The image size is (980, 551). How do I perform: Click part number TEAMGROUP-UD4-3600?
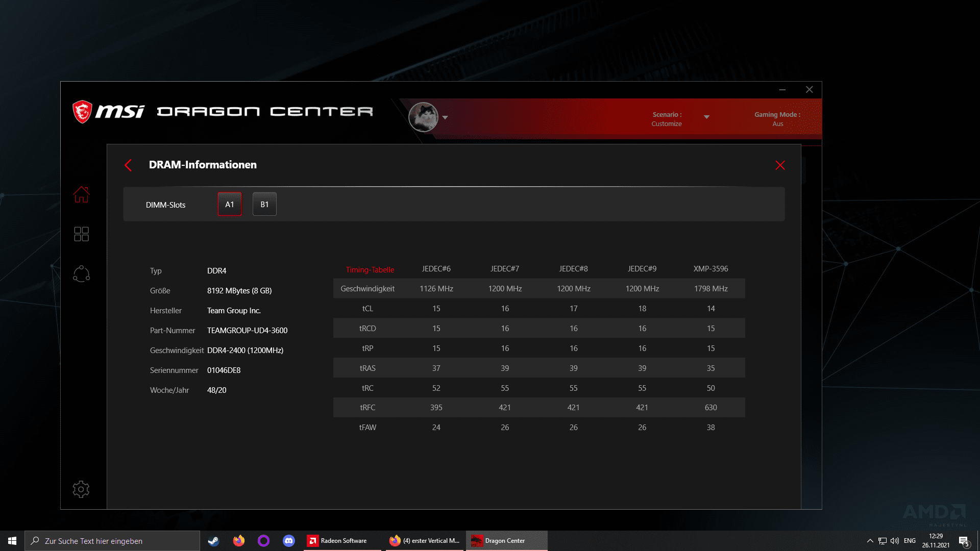coord(247,330)
